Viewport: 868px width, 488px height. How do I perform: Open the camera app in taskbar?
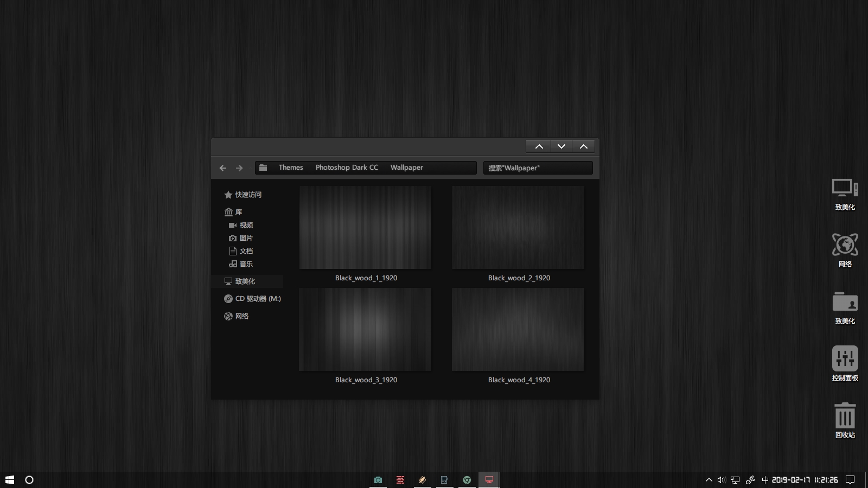pos(378,480)
